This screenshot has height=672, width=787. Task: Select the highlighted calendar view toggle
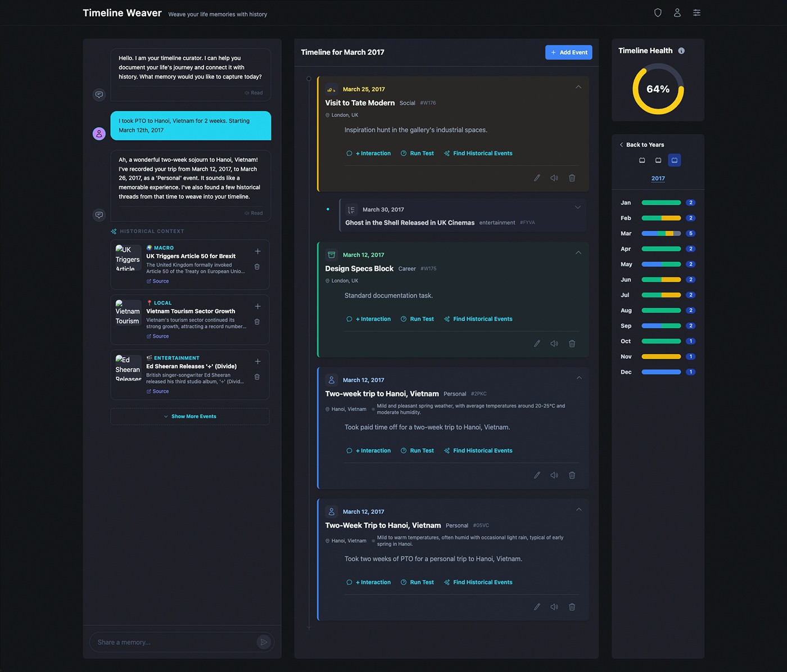(675, 160)
